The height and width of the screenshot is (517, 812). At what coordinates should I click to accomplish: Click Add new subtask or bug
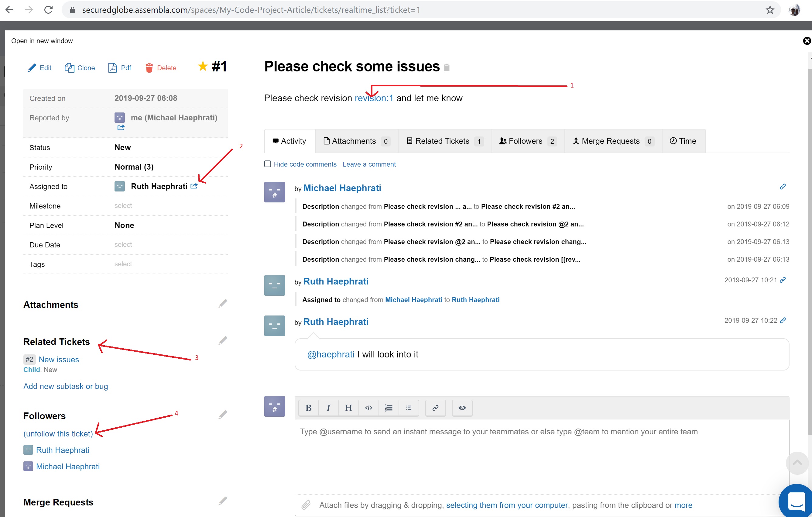point(66,386)
